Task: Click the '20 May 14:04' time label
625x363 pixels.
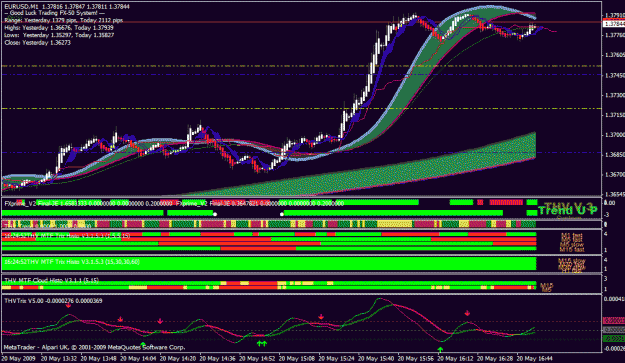Action: pyautogui.click(x=138, y=358)
